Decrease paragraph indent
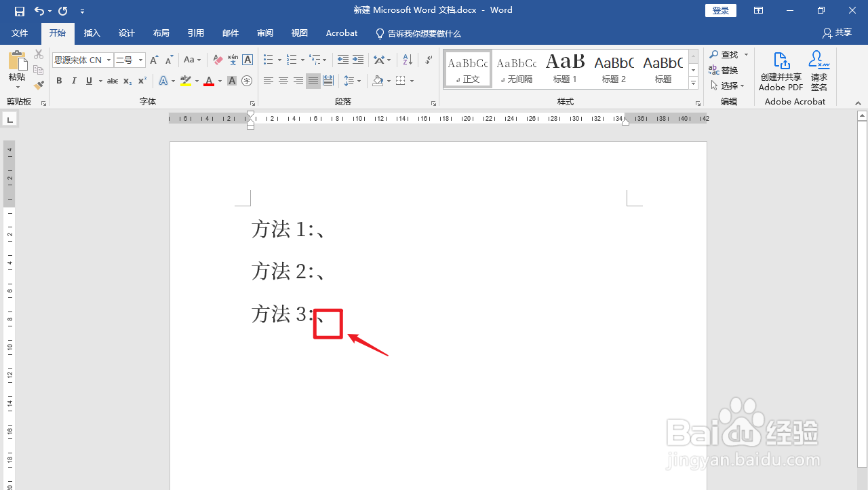The width and height of the screenshot is (868, 490). 343,60
